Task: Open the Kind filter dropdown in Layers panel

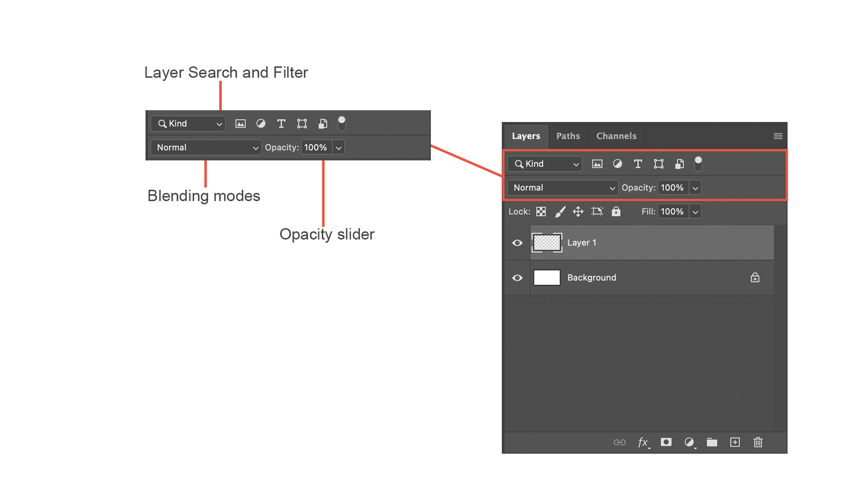Action: point(545,164)
